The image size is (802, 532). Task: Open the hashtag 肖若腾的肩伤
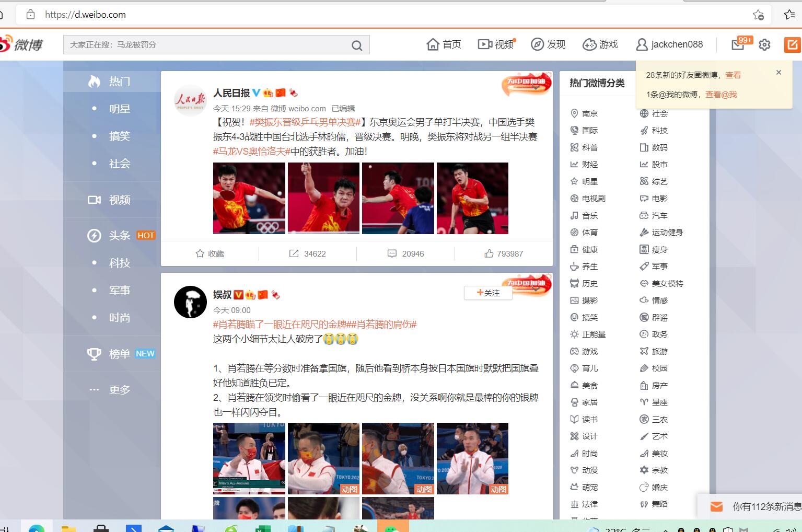384,325
